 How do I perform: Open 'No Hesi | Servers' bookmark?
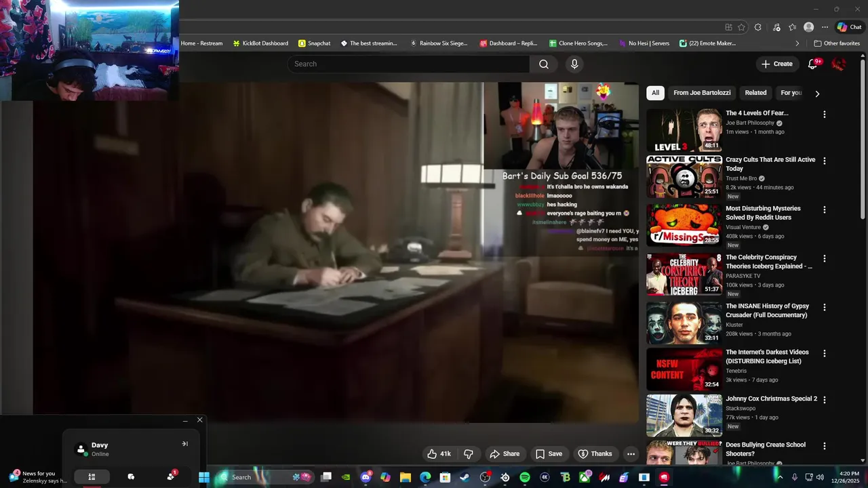pyautogui.click(x=644, y=43)
